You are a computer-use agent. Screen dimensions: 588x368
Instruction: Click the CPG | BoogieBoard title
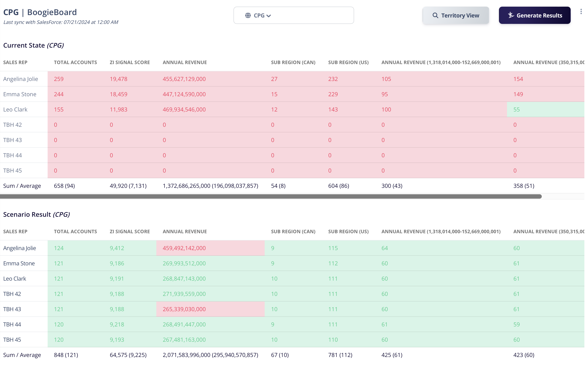[40, 12]
